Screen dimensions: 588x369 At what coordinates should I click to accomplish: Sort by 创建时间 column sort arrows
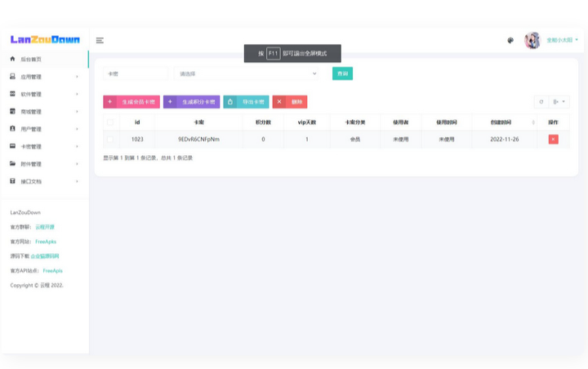coord(533,122)
